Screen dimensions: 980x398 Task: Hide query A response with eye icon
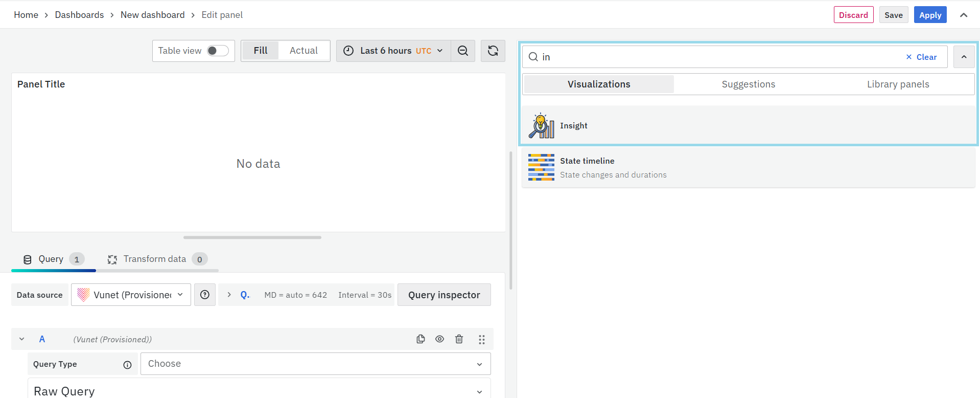pos(439,339)
